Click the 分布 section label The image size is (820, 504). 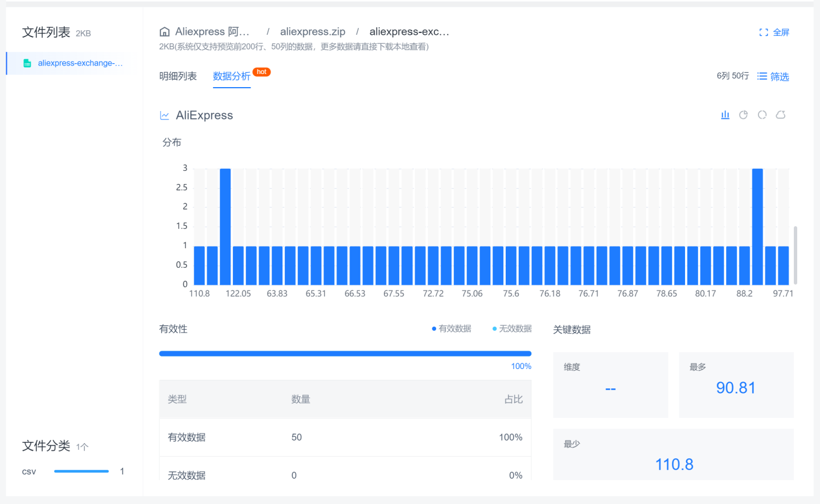coord(172,142)
